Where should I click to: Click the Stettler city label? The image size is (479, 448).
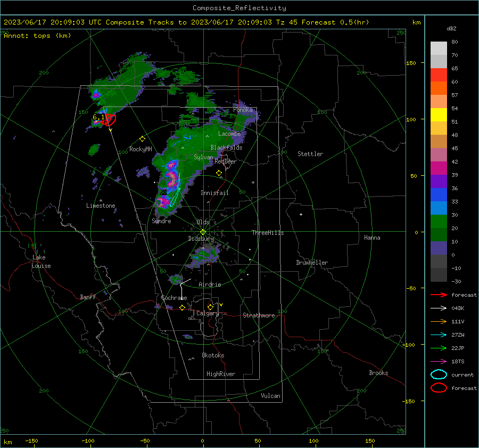tap(310, 154)
